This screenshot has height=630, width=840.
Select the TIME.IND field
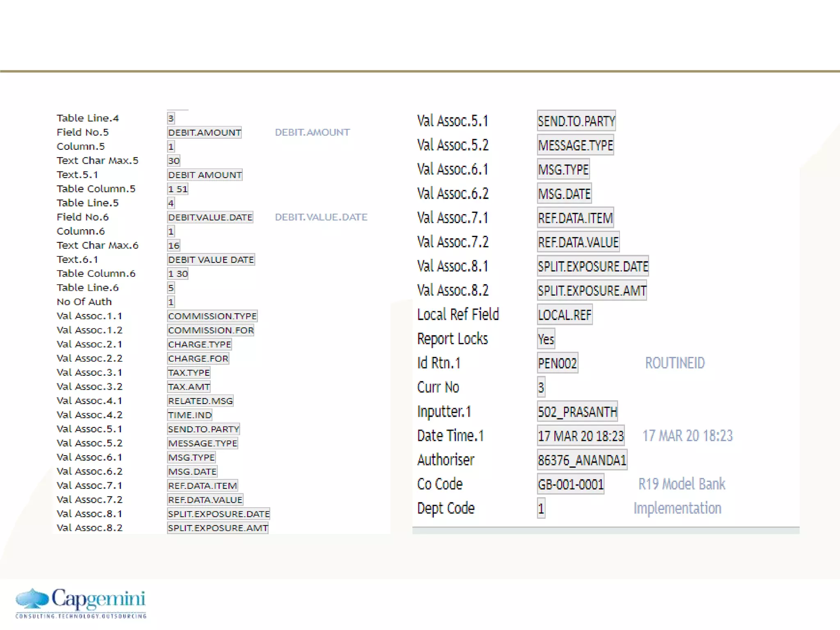point(189,415)
